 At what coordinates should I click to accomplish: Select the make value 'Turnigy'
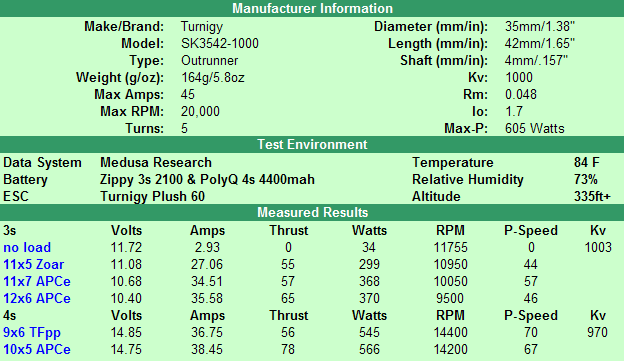202,27
